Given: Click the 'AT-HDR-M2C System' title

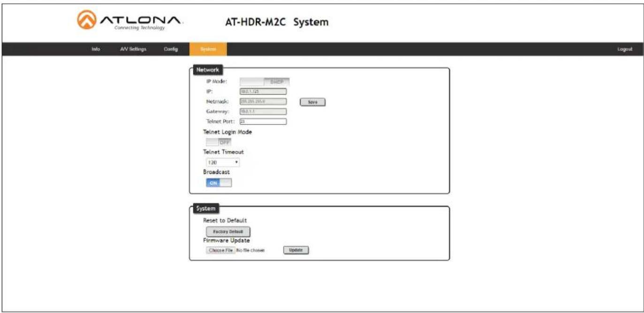Looking at the screenshot, I should (x=277, y=22).
